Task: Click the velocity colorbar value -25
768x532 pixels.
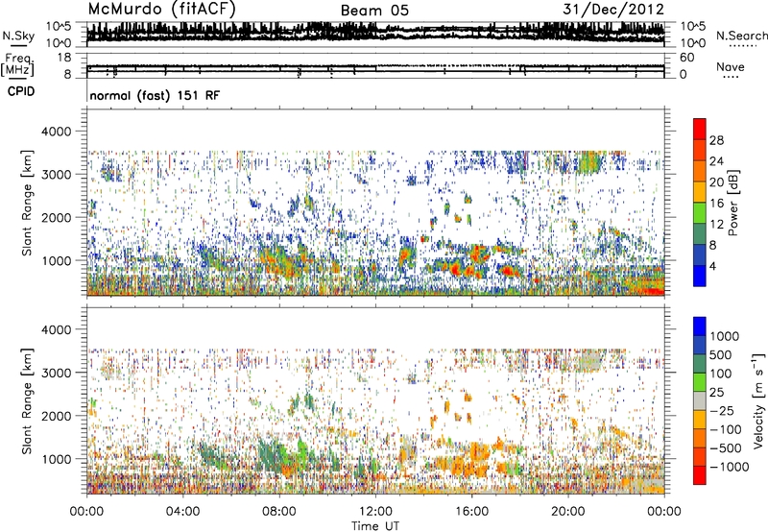Action: click(724, 410)
